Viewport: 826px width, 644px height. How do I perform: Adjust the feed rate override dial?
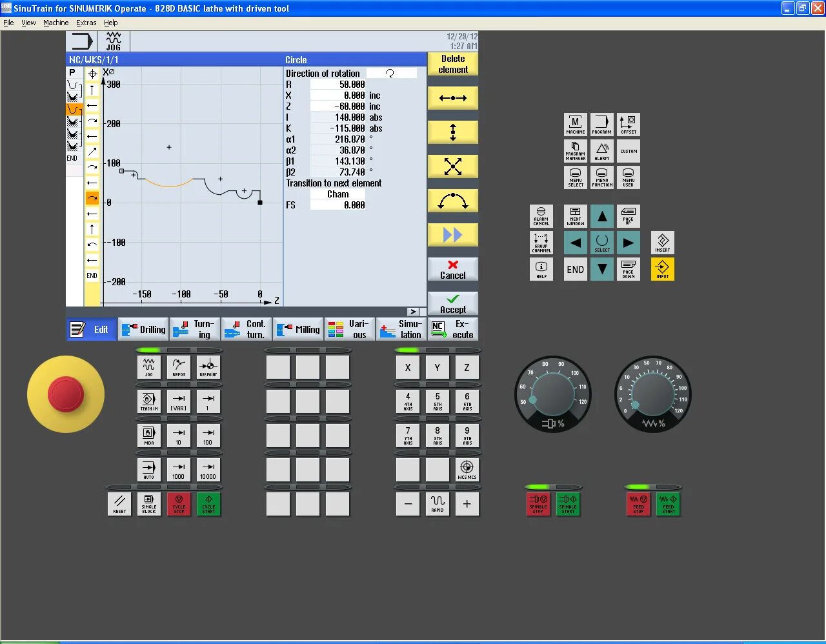pos(653,394)
